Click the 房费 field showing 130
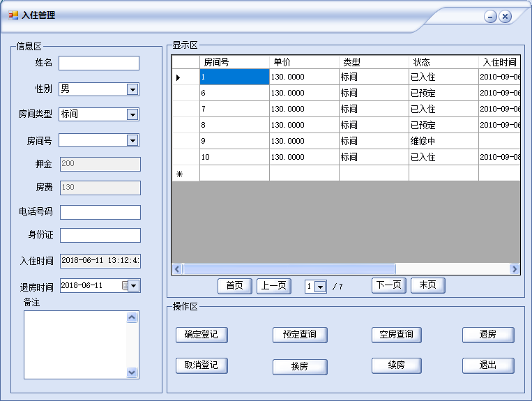Viewport: 532px width, 401px height. pos(100,188)
